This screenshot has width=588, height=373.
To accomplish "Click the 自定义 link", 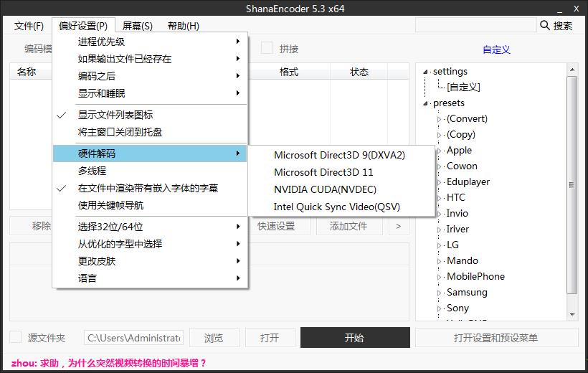I will 496,49.
